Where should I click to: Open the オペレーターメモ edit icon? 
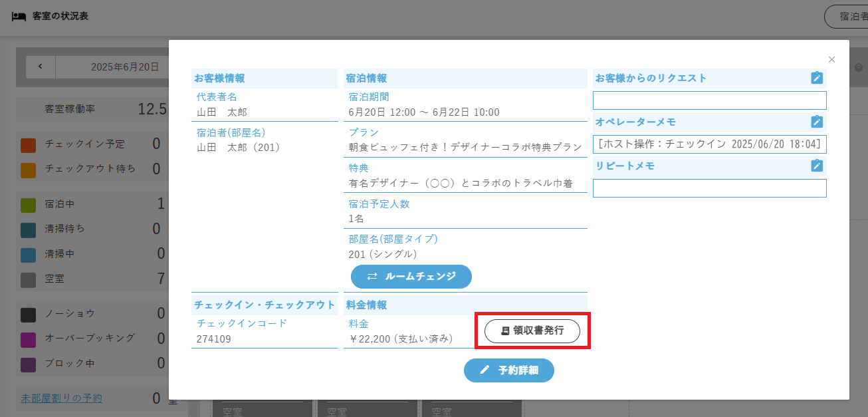pos(817,122)
